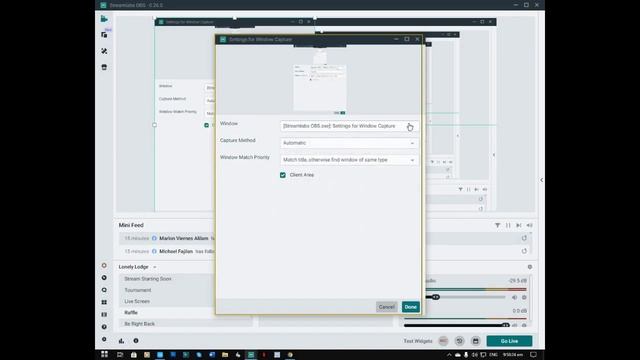Open settings gear for -29.5 dB source

click(524, 297)
